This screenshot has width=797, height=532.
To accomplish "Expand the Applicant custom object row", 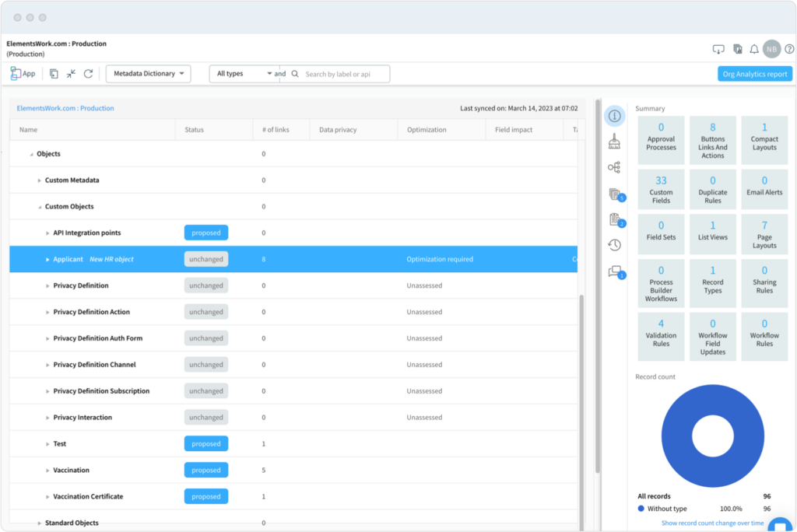I will (x=47, y=258).
